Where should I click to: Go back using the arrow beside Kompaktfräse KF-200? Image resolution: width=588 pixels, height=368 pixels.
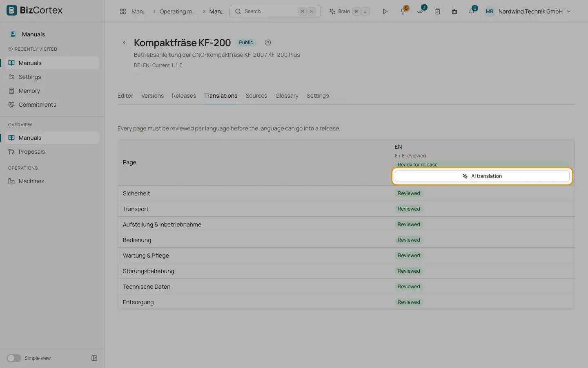tap(124, 43)
